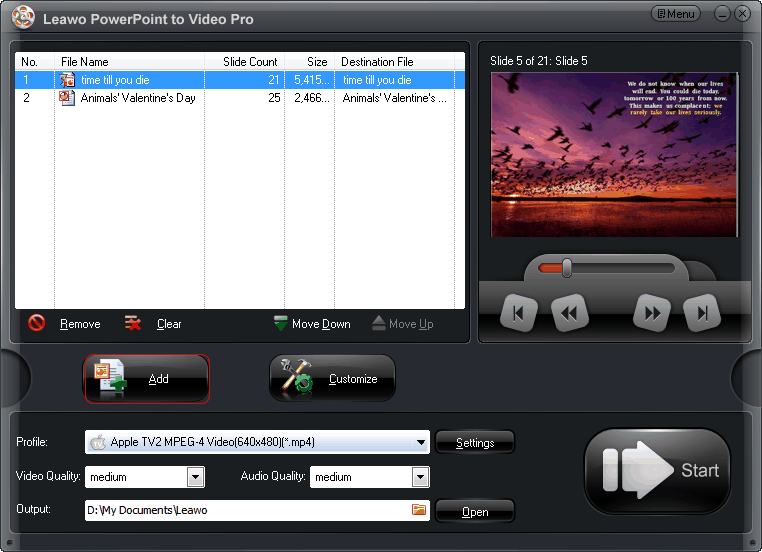Clear all files with Clear label

169,324
